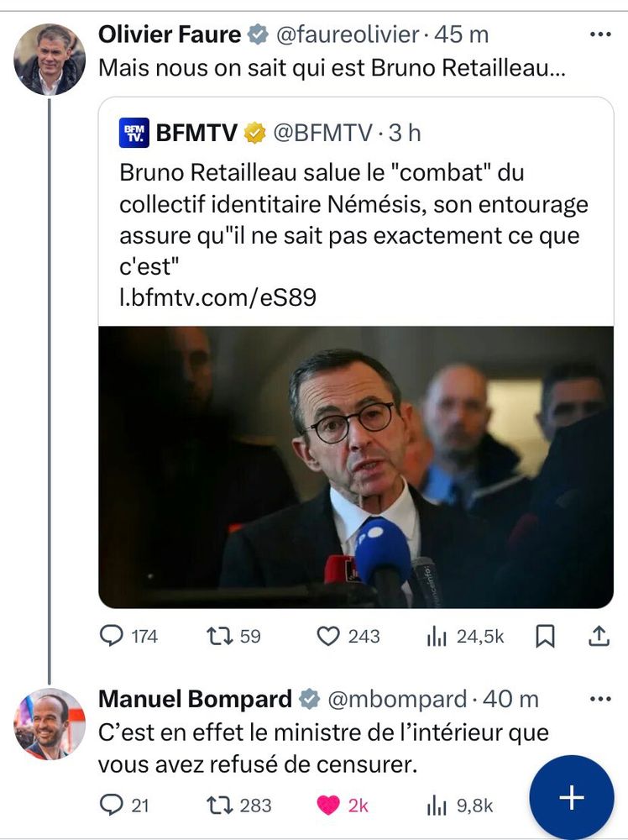Open more options on Olivier Faure's tweet

pos(599,34)
